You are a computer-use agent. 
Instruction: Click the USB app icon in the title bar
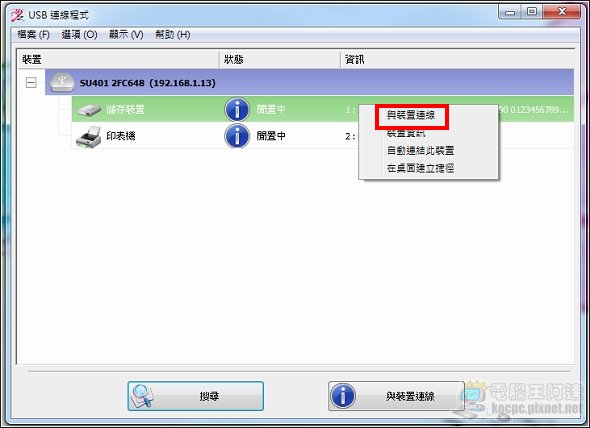pos(17,15)
